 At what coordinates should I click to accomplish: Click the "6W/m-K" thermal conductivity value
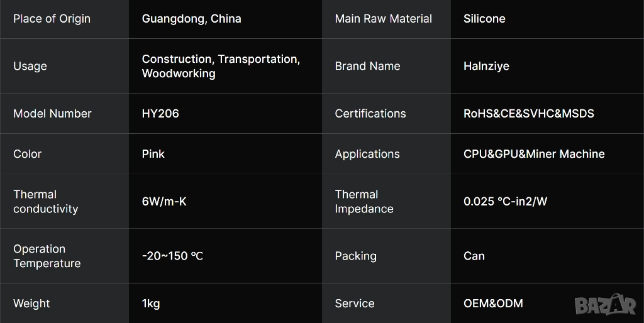pyautogui.click(x=164, y=202)
